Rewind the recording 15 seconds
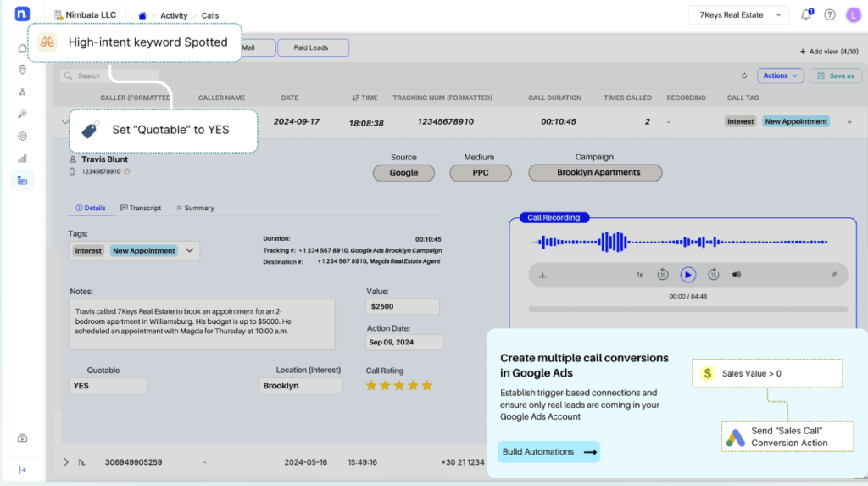 tap(663, 275)
